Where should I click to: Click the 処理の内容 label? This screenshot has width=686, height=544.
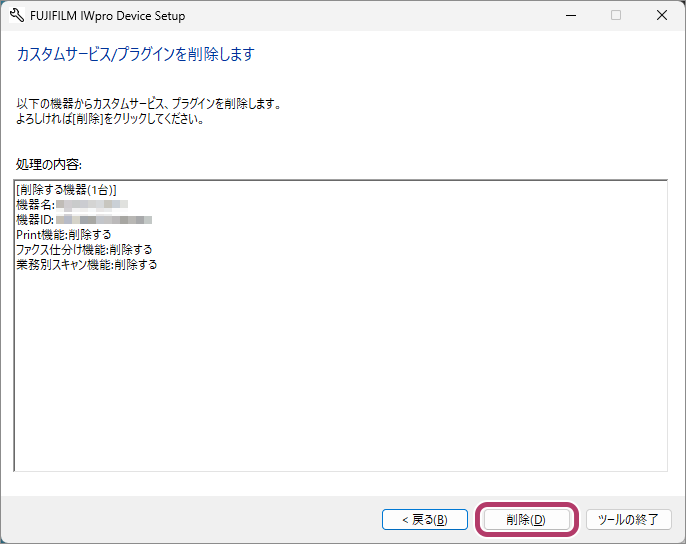49,164
